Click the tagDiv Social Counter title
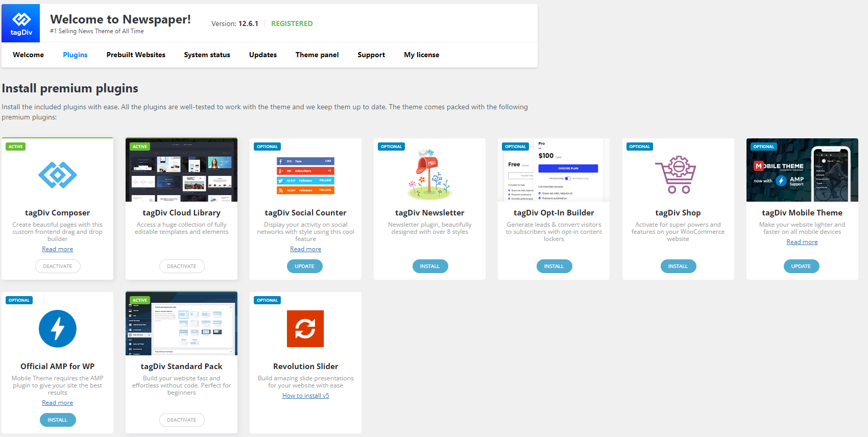Viewport: 868px width, 437px height. (x=305, y=213)
